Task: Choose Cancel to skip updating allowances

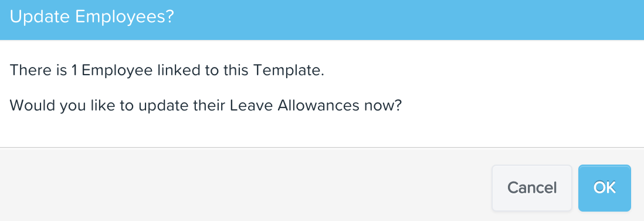Action: point(532,188)
